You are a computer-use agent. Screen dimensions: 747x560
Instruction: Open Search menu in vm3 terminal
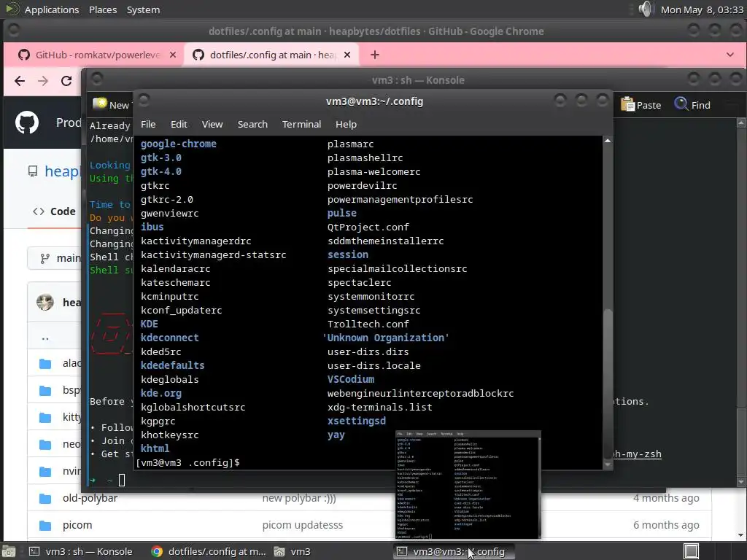[x=252, y=124]
